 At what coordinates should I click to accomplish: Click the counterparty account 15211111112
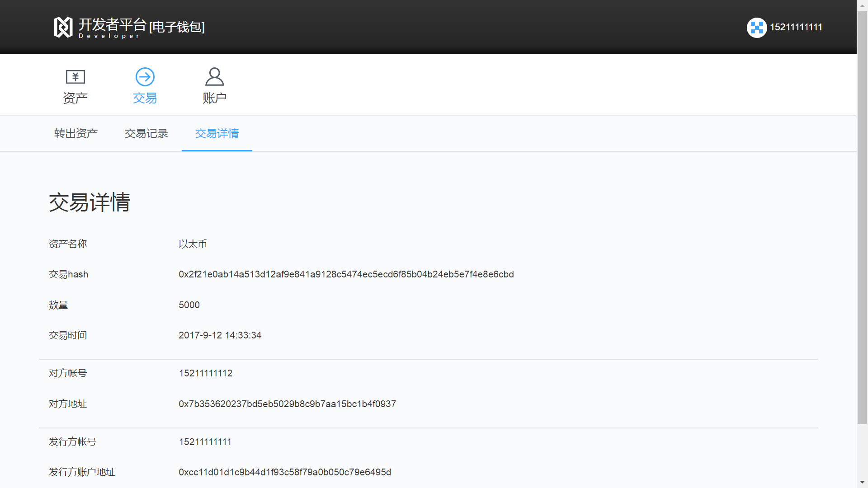tap(205, 373)
